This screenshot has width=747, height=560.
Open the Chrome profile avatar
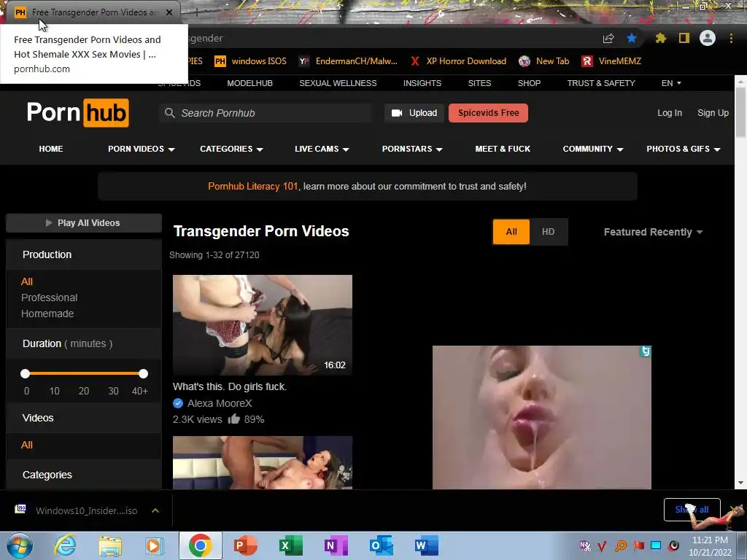tap(708, 38)
